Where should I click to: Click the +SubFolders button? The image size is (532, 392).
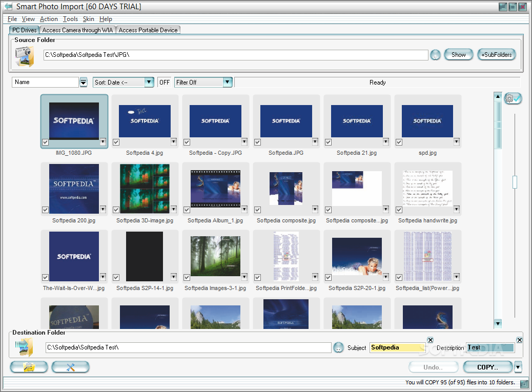click(x=496, y=55)
